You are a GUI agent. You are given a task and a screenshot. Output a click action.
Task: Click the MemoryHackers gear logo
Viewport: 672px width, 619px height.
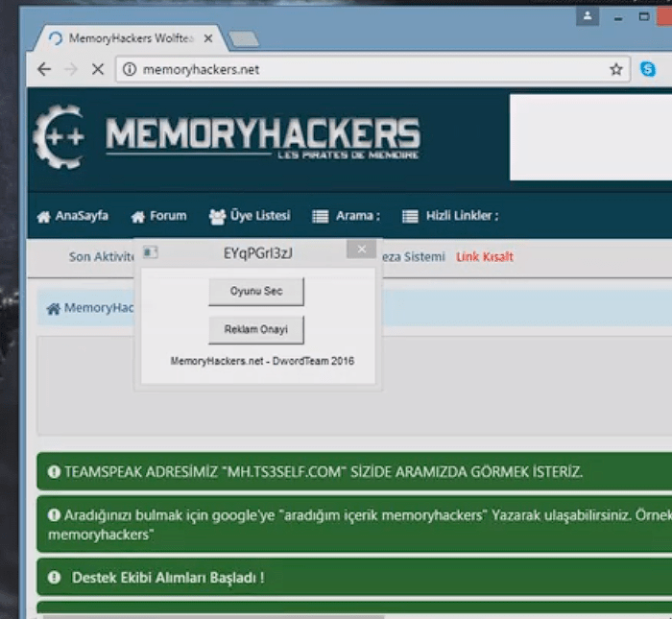[x=59, y=136]
